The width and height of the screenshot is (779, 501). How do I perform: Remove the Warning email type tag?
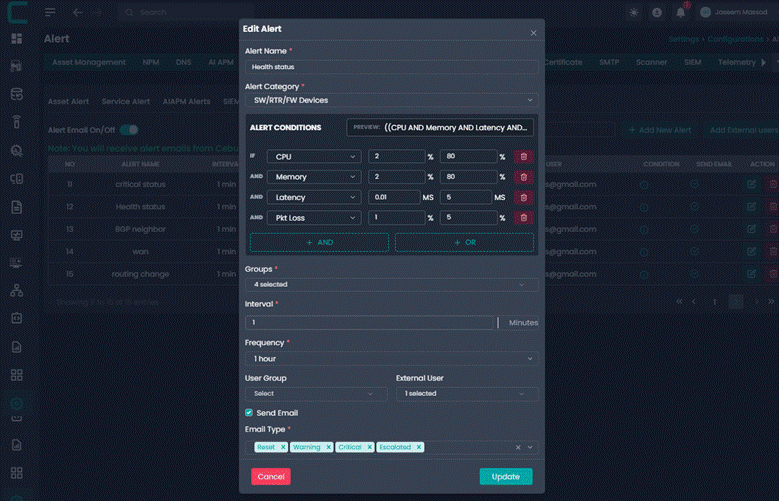(x=328, y=447)
